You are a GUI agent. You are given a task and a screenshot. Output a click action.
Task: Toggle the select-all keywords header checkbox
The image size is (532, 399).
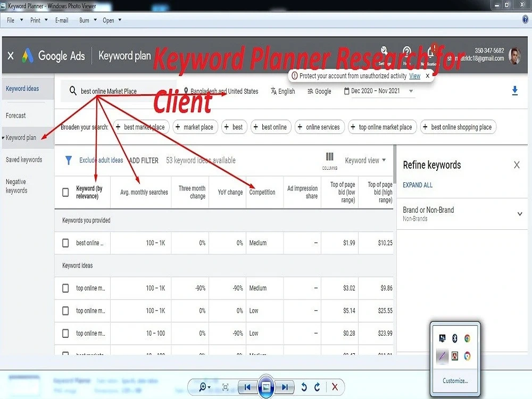pyautogui.click(x=65, y=193)
